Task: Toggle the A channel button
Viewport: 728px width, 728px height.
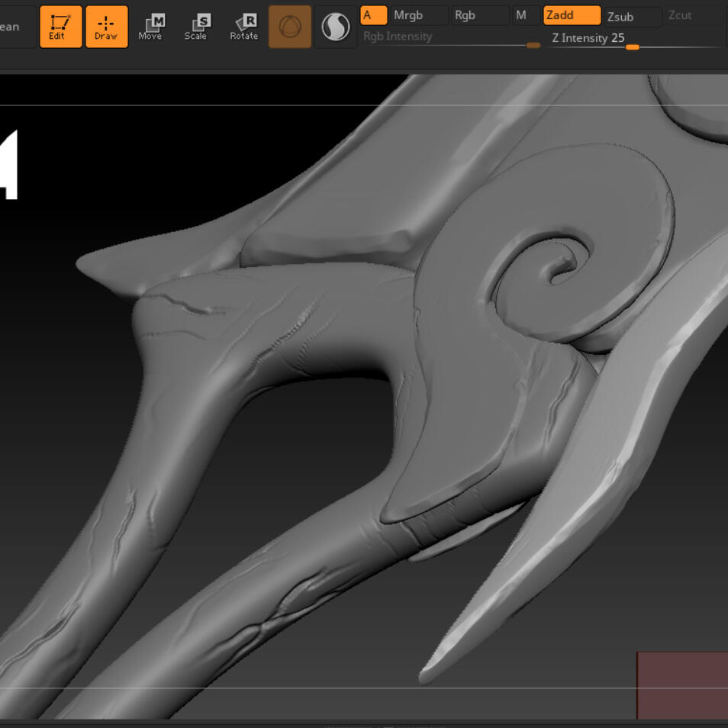Action: [x=373, y=15]
